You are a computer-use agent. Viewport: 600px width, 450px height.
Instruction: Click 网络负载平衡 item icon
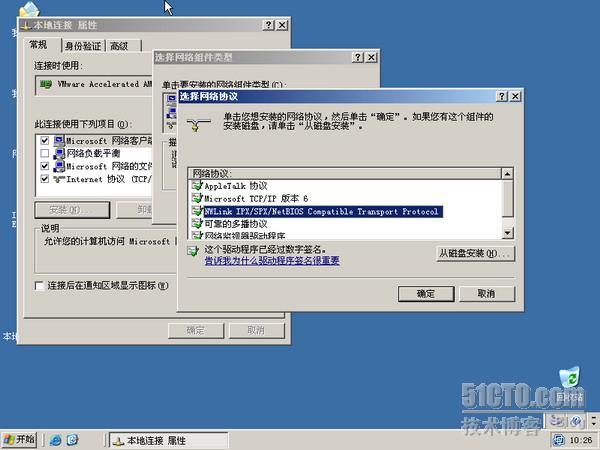tap(59, 153)
